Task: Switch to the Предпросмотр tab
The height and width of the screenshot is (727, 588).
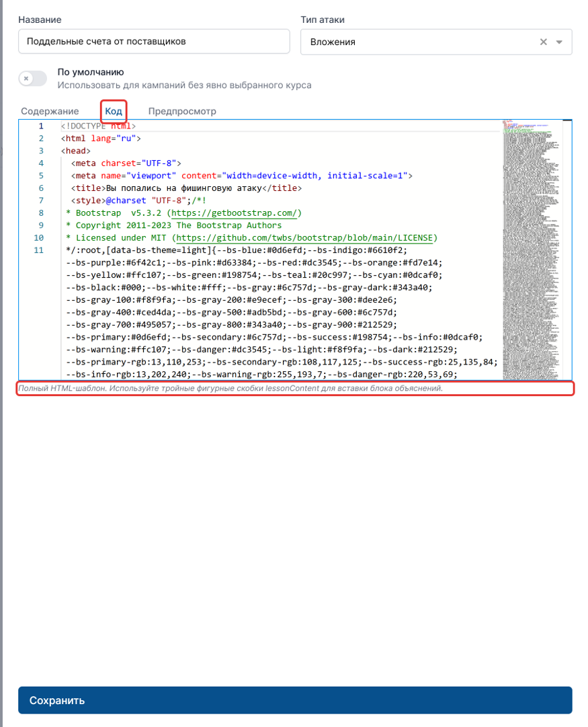Action: click(182, 111)
